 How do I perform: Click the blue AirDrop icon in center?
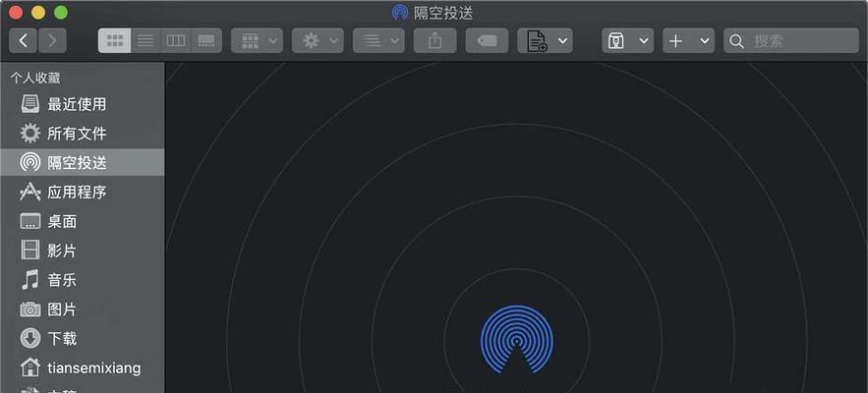[516, 339]
